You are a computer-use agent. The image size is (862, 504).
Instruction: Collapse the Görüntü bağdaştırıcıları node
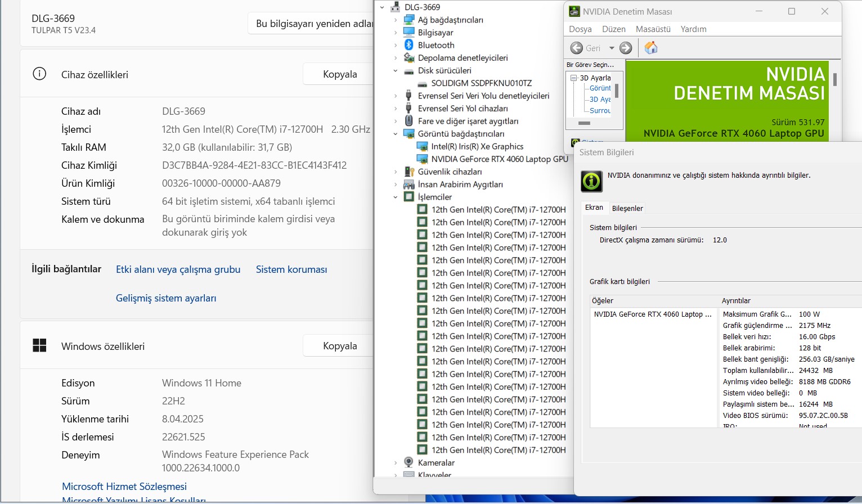(396, 134)
